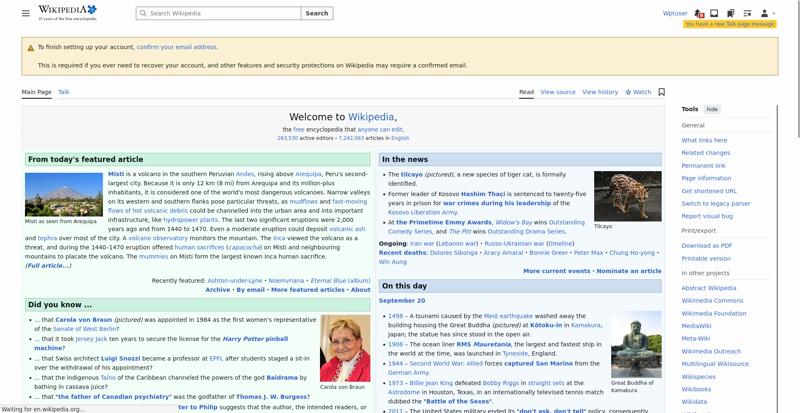Click the Watch star
The width and height of the screenshot is (800, 413).
pyautogui.click(x=638, y=92)
